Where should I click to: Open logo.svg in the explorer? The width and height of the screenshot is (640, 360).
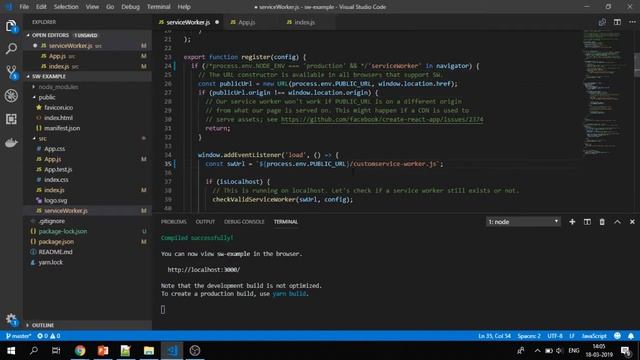tap(56, 200)
